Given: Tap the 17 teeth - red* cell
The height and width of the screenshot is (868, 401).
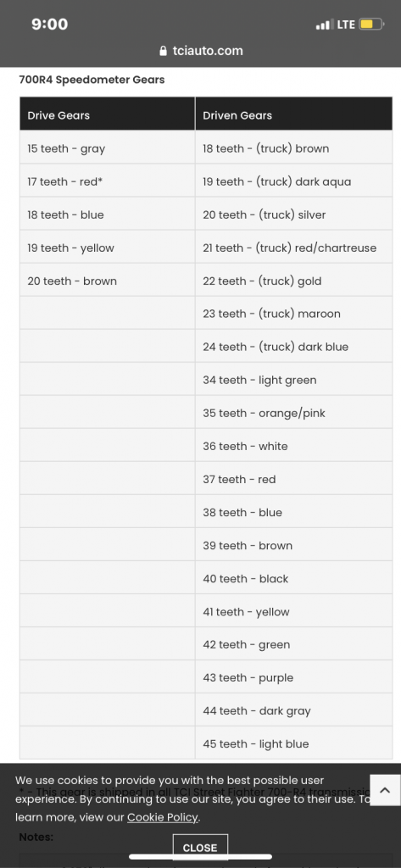Looking at the screenshot, I should tap(108, 181).
